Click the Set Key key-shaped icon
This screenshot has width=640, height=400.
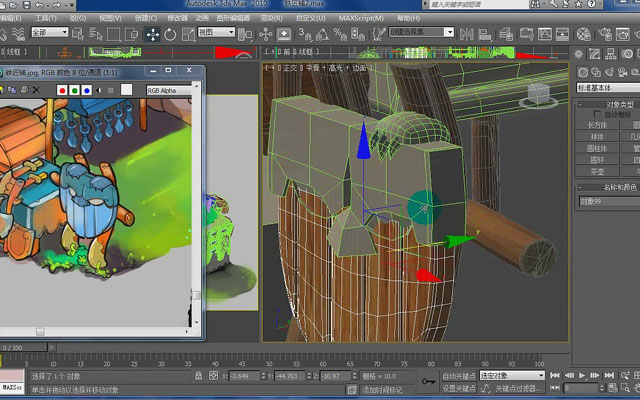click(428, 381)
